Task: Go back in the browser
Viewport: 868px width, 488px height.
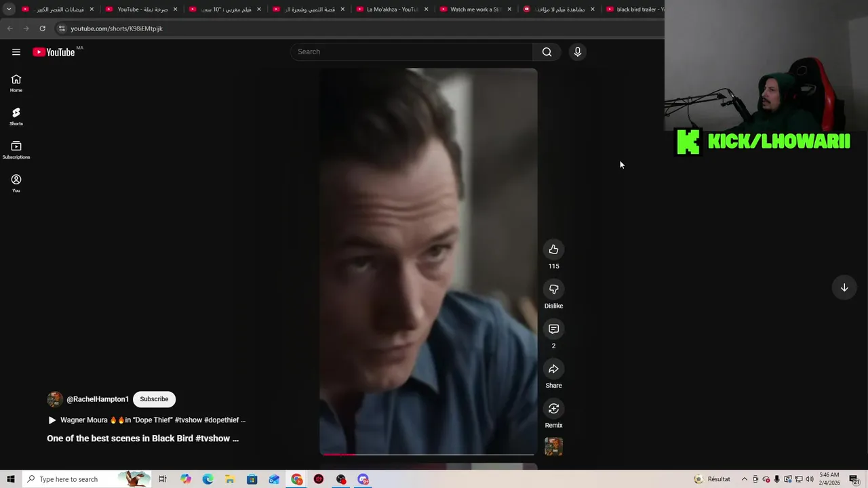Action: click(9, 28)
